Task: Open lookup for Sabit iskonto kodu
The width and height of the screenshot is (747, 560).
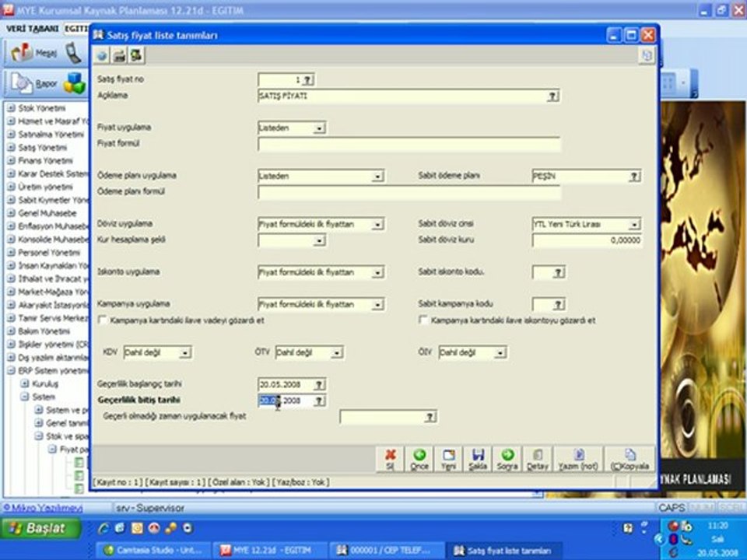Action: (x=559, y=272)
